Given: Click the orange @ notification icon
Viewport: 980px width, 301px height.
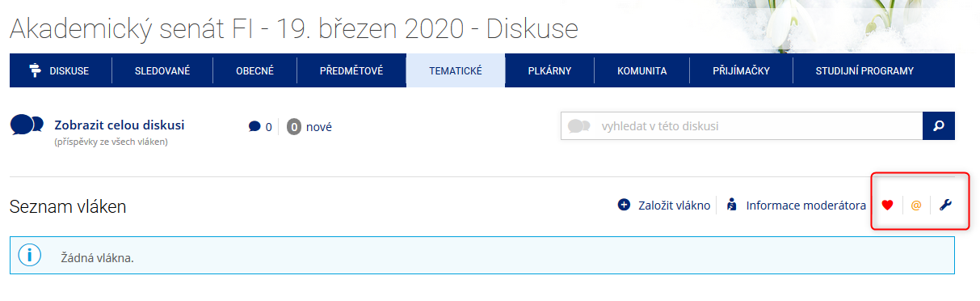Looking at the screenshot, I should pyautogui.click(x=915, y=206).
